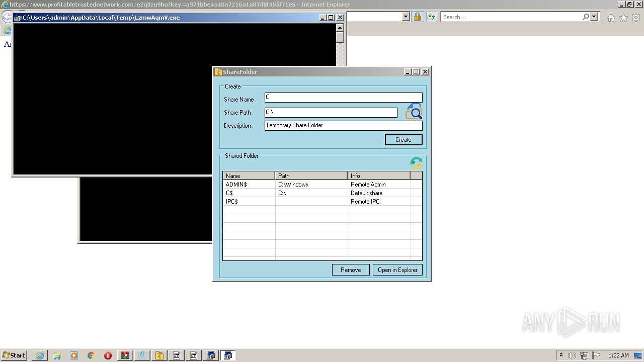644x362 pixels.
Task: Open IE Favorites star icon
Action: click(x=623, y=18)
